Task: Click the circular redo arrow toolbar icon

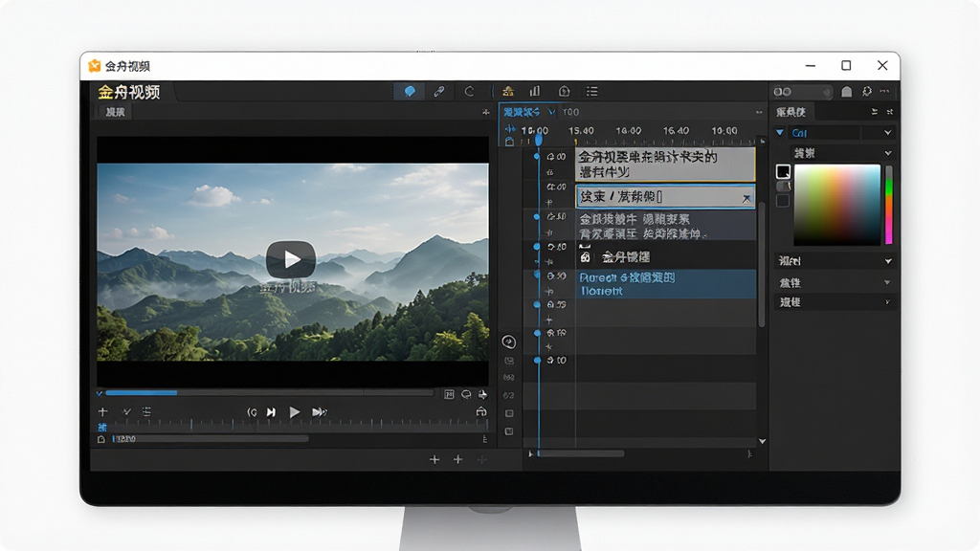Action: point(469,91)
